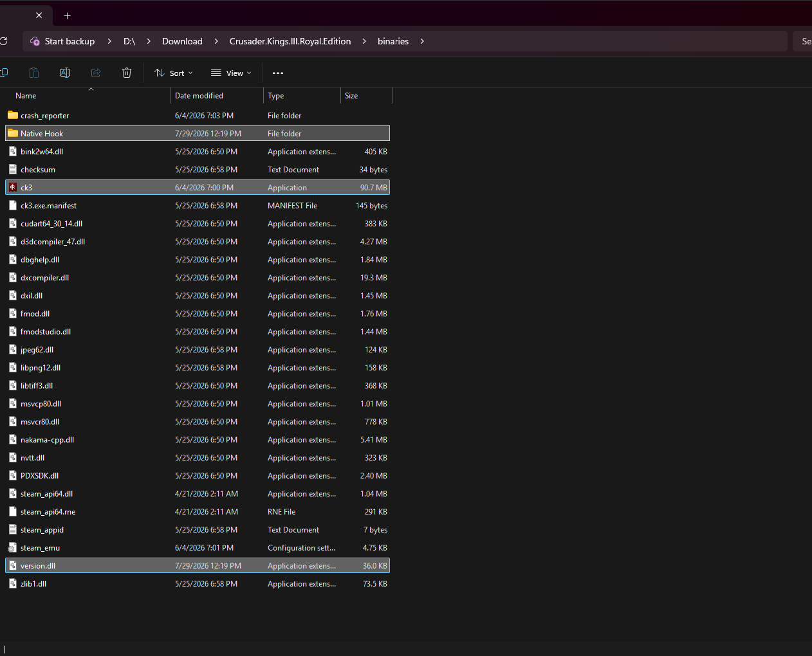Select the dbghelp.dll file name
The height and width of the screenshot is (656, 812).
coord(40,260)
